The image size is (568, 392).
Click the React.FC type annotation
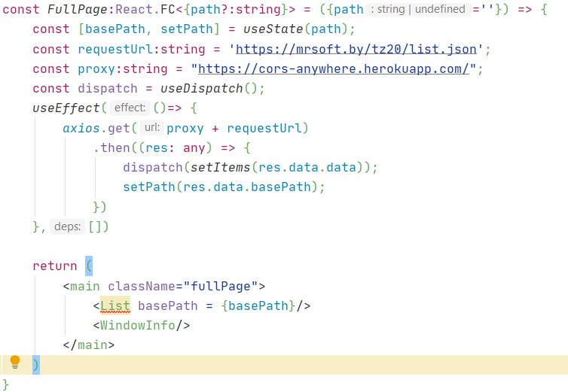point(145,9)
